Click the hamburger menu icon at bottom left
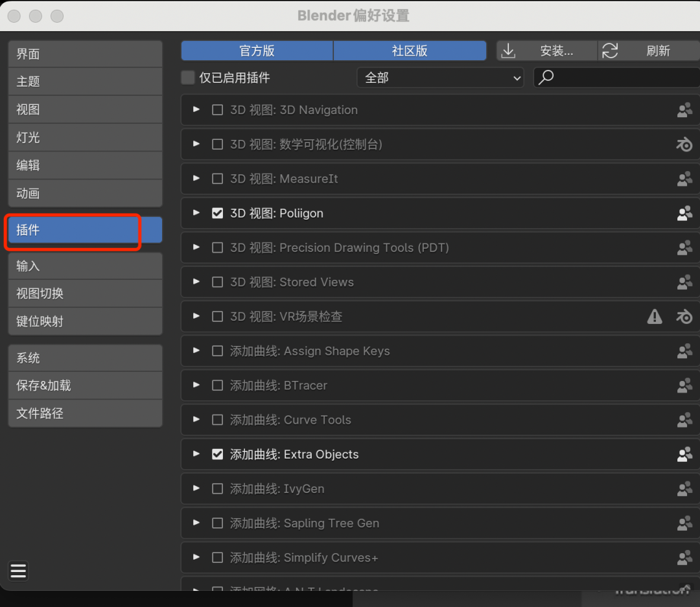Viewport: 700px width, 607px height. pos(18,571)
